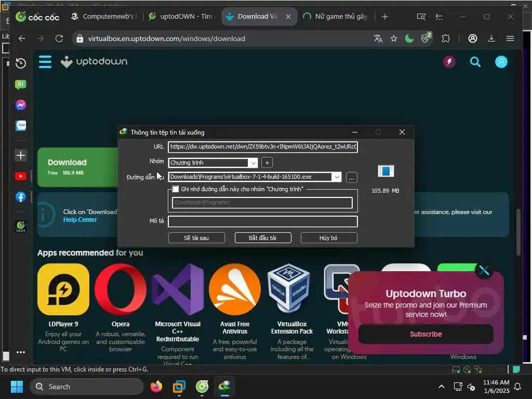532x399 pixels.
Task: Check Ghi nhớ đường dẫn này checkbox
Action: [176, 189]
